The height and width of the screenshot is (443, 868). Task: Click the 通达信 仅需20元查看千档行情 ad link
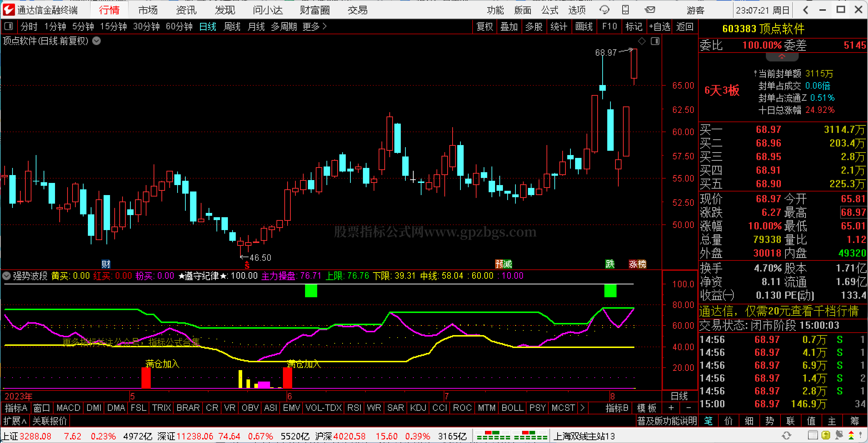779,311
